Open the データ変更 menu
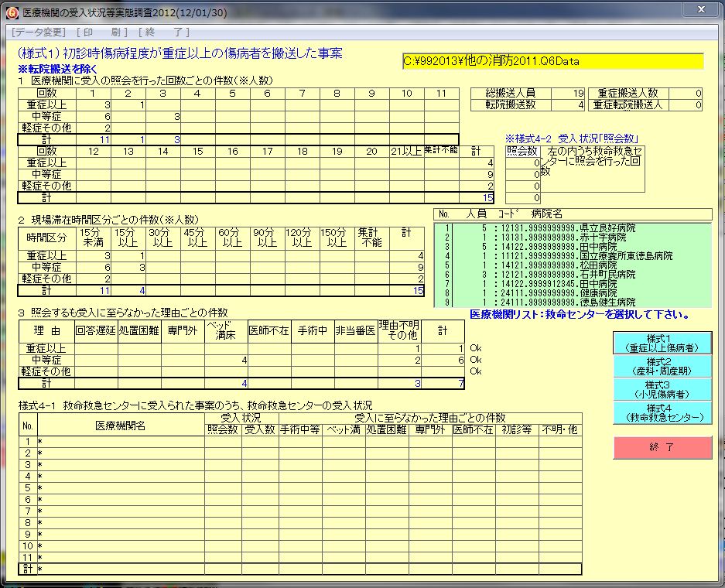 [39, 32]
